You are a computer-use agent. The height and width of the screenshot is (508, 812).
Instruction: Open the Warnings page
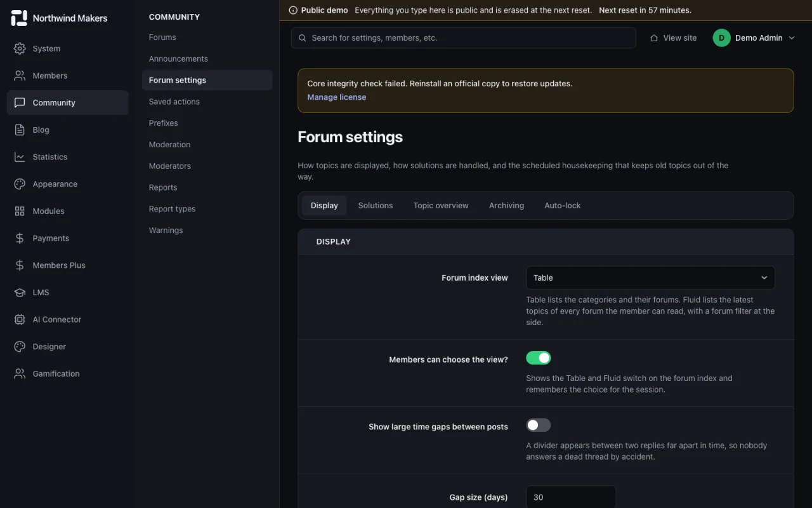click(x=207, y=231)
